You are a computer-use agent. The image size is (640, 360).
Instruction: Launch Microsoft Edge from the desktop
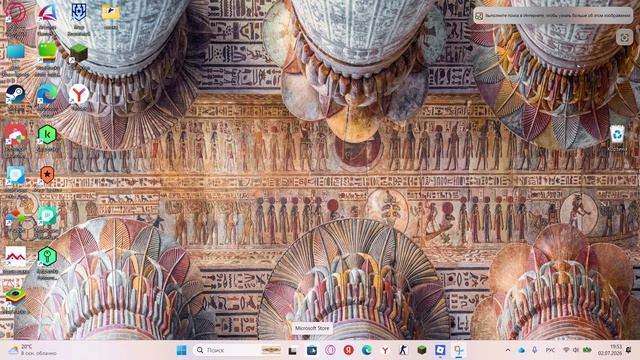[x=47, y=94]
